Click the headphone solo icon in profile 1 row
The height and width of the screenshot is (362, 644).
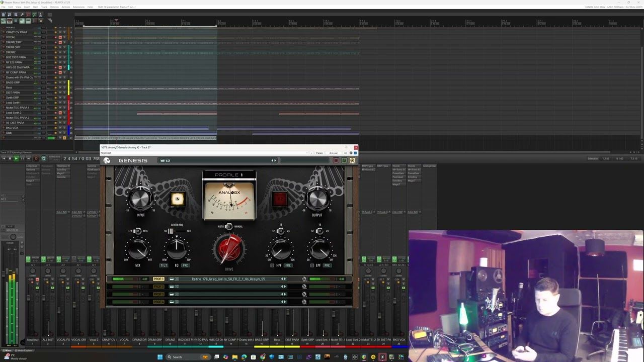click(x=304, y=279)
